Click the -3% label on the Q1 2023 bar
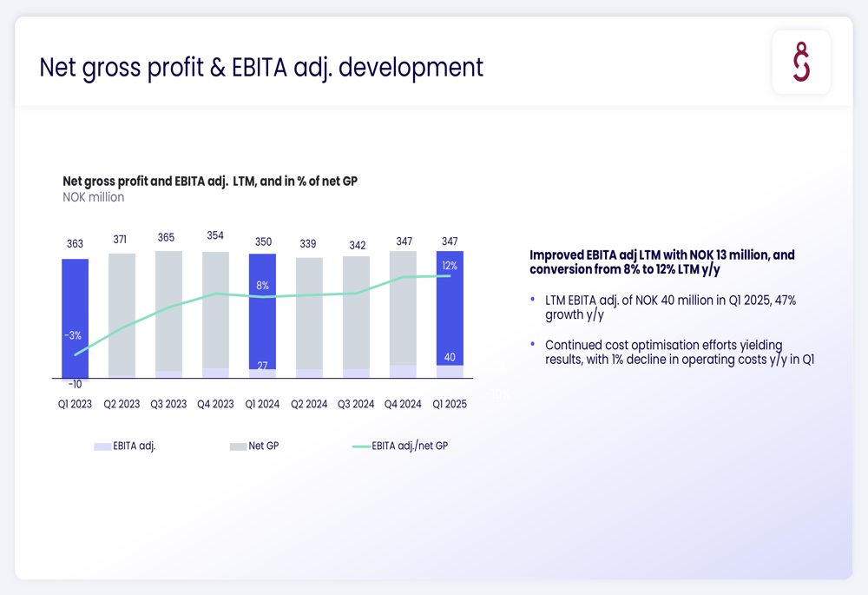The height and width of the screenshot is (595, 868). (x=73, y=336)
